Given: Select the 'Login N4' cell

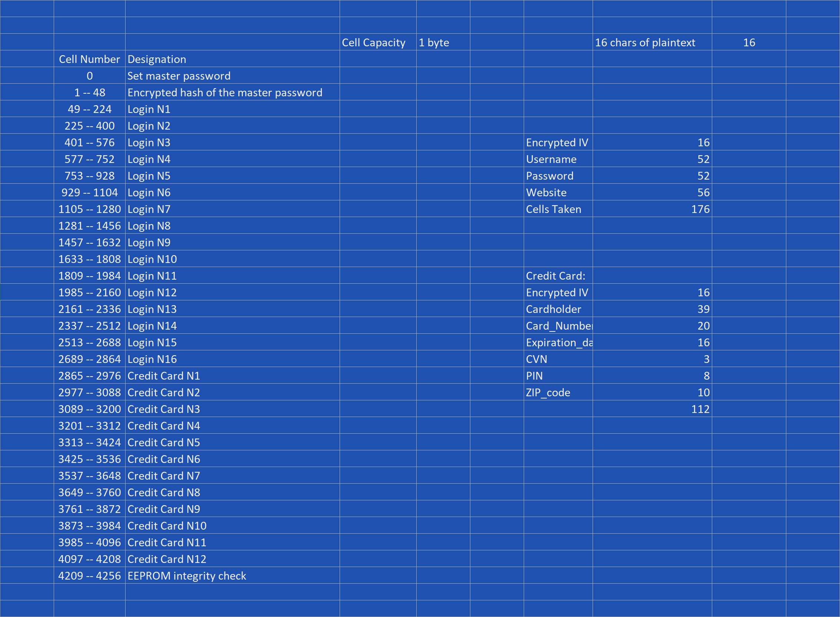Looking at the screenshot, I should tap(232, 159).
